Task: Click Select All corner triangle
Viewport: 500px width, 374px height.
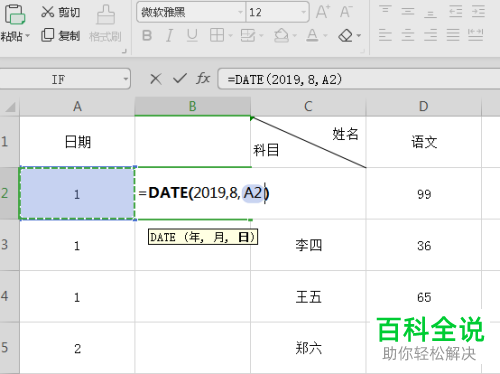Action: [10, 107]
